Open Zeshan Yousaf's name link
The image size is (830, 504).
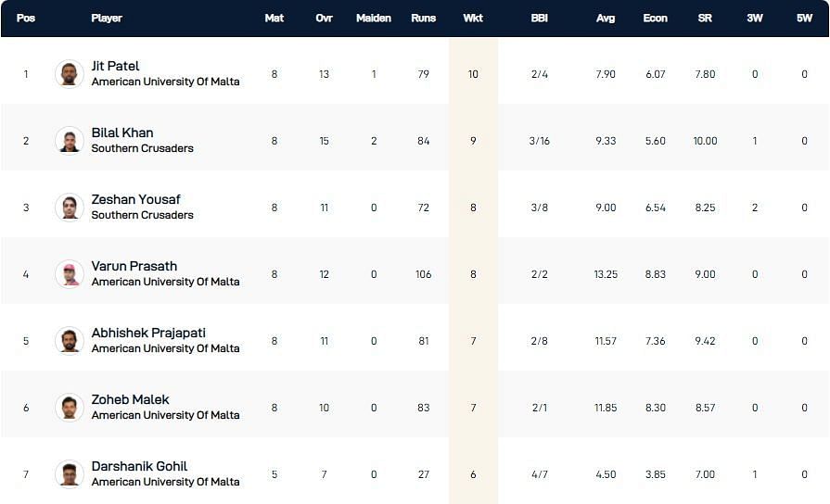tap(136, 199)
